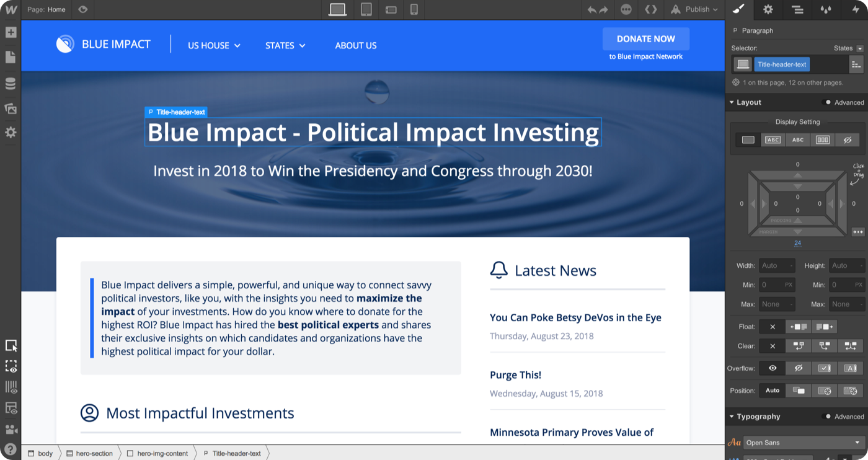Switch to the Navigator tab
Screen dimensions: 868x460
click(x=797, y=9)
